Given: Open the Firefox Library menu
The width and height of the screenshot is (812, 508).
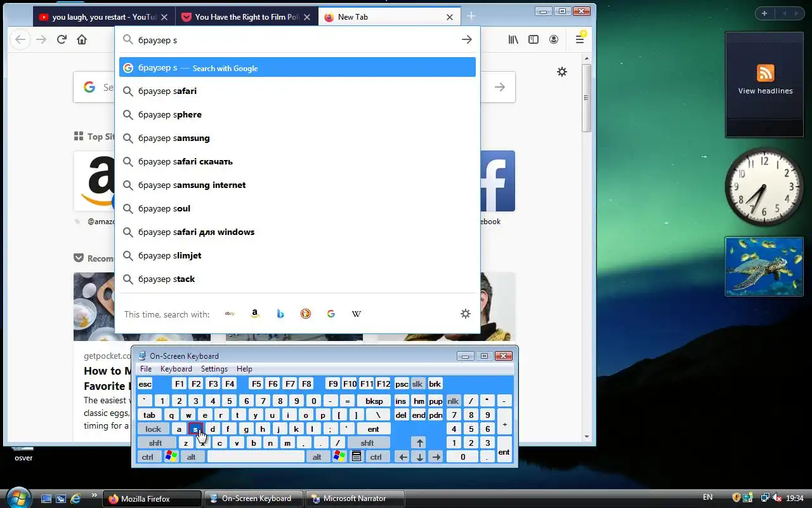Looking at the screenshot, I should (x=513, y=39).
